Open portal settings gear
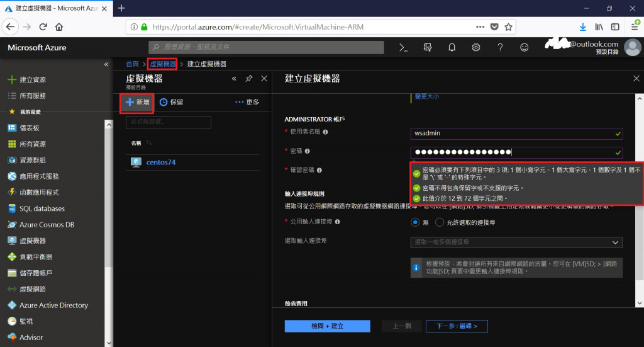Viewport: 644px width, 347px height. coord(476,48)
